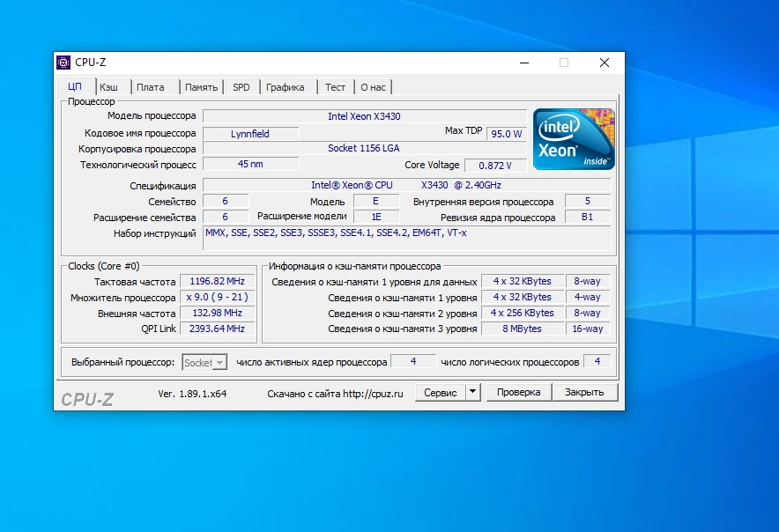
Task: Click the core clock value 1196.82 MHz
Action: point(217,281)
